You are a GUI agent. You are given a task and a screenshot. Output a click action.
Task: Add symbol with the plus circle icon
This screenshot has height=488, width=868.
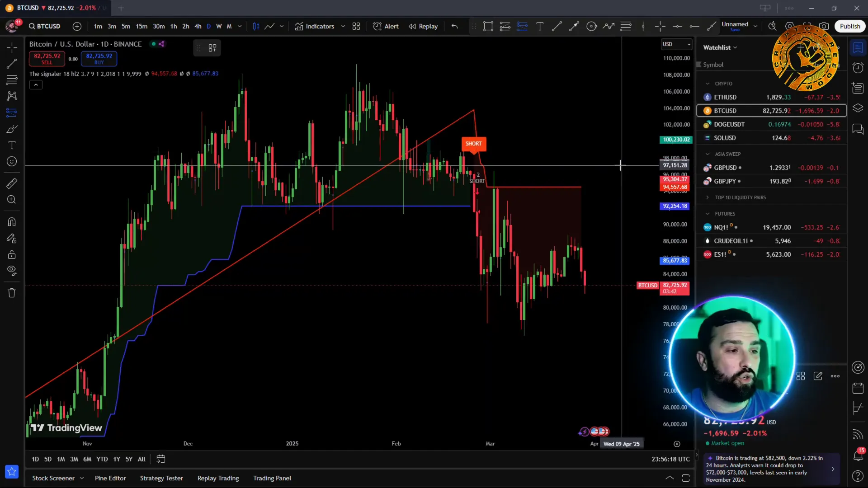77,26
